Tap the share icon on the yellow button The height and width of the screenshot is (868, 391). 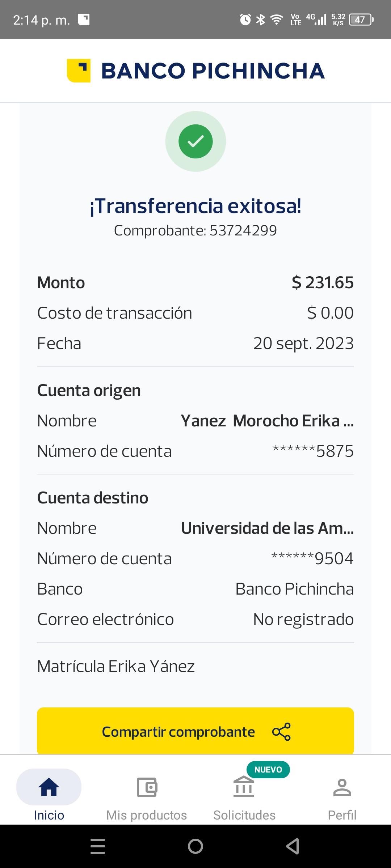[281, 732]
